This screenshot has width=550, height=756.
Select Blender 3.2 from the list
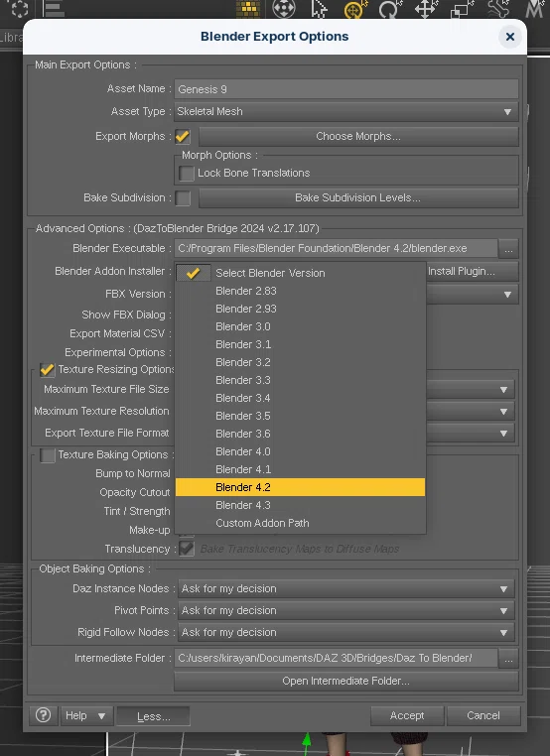tap(300, 362)
